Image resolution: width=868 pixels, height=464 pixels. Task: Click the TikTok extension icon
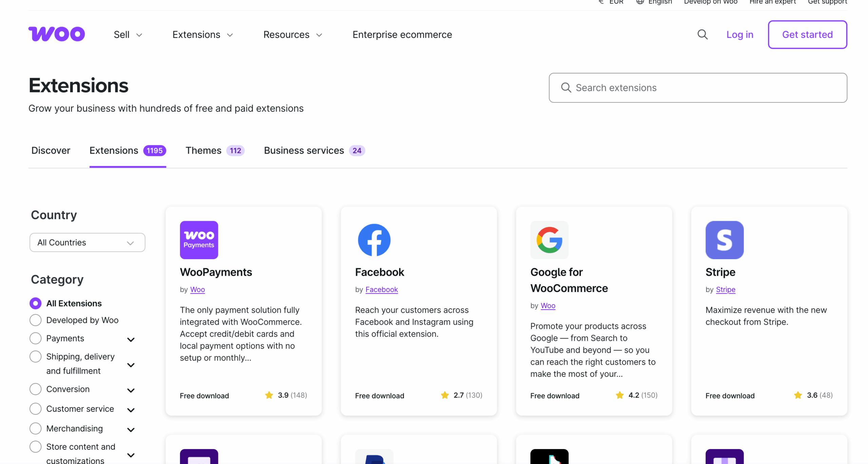pos(549,457)
